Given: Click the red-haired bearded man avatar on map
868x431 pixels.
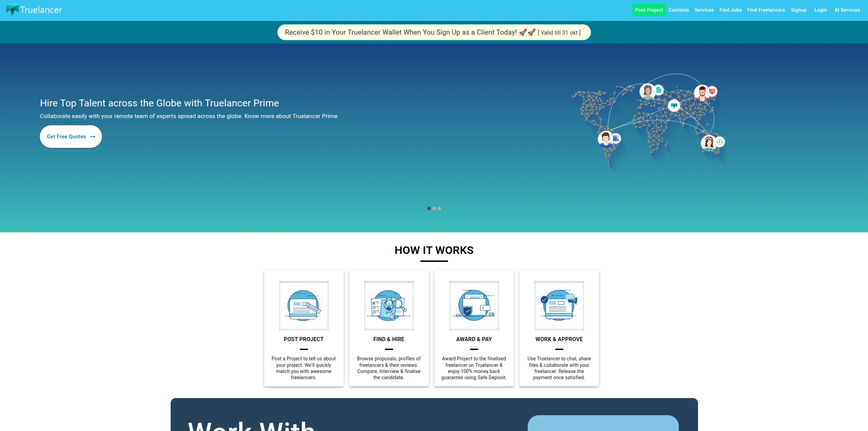Looking at the screenshot, I should tap(702, 92).
